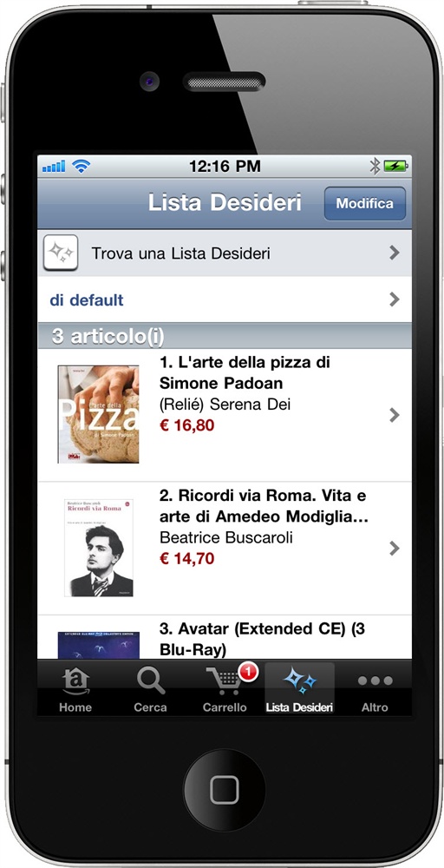Open chevron for Ricordi via Roma item
The height and width of the screenshot is (868, 444).
point(395,548)
